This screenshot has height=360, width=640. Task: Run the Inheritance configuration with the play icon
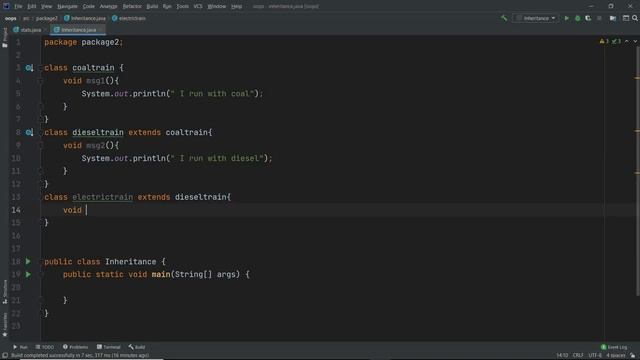tap(567, 18)
